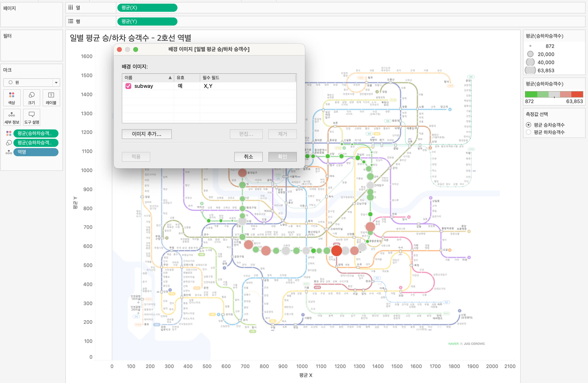588x383 pixels.
Task: Click the 역명 pill in marks card
Action: [36, 152]
